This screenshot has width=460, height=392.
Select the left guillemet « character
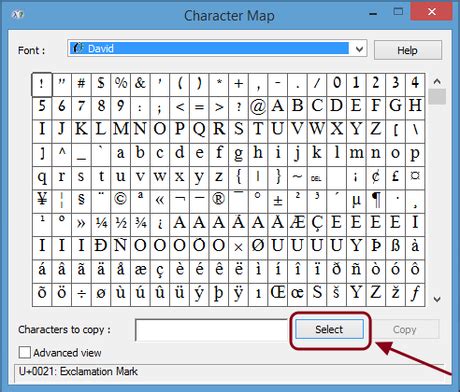coord(160,202)
